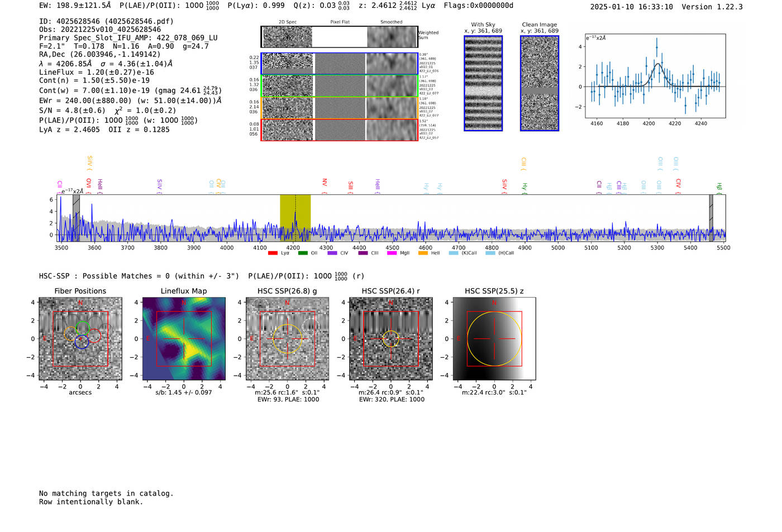Click the Gaussian emission line fit plot
Image resolution: width=782 pixels, height=532 pixels.
655,75
